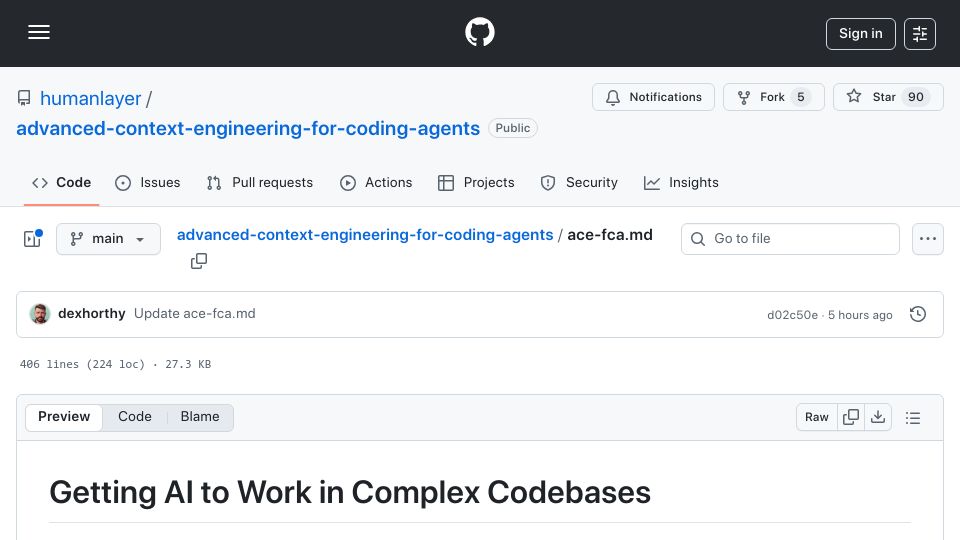Open the more file actions ellipsis menu
Screen dimensions: 960x540
[x=928, y=239]
